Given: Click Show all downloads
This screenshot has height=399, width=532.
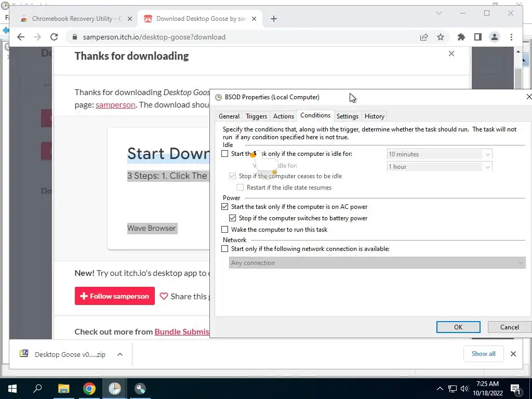Looking at the screenshot, I should click(x=484, y=354).
